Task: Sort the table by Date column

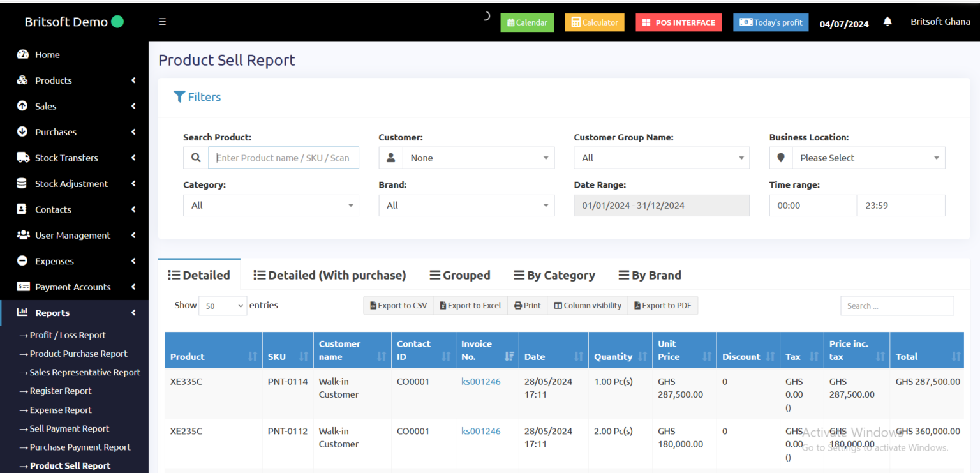Action: pyautogui.click(x=534, y=356)
